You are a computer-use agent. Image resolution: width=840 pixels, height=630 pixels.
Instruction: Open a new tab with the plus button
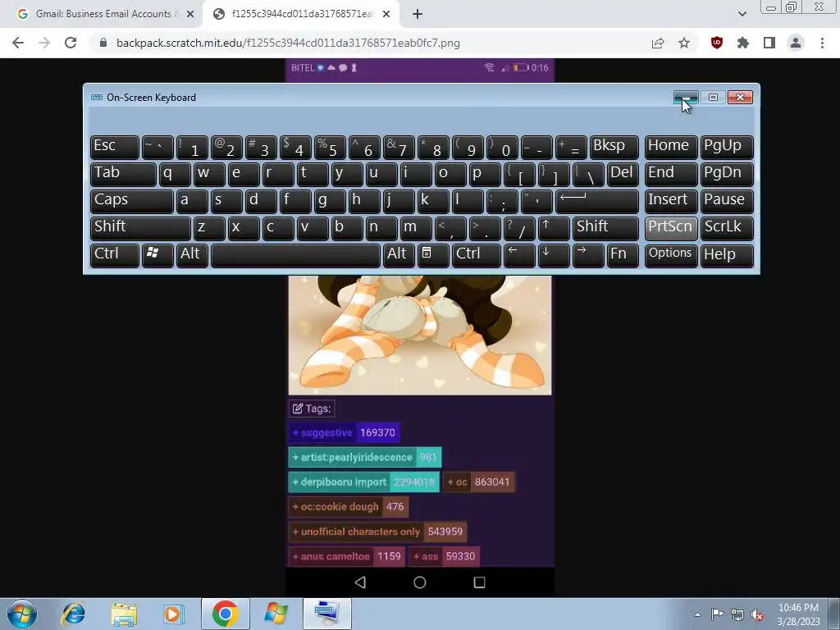[x=418, y=14]
